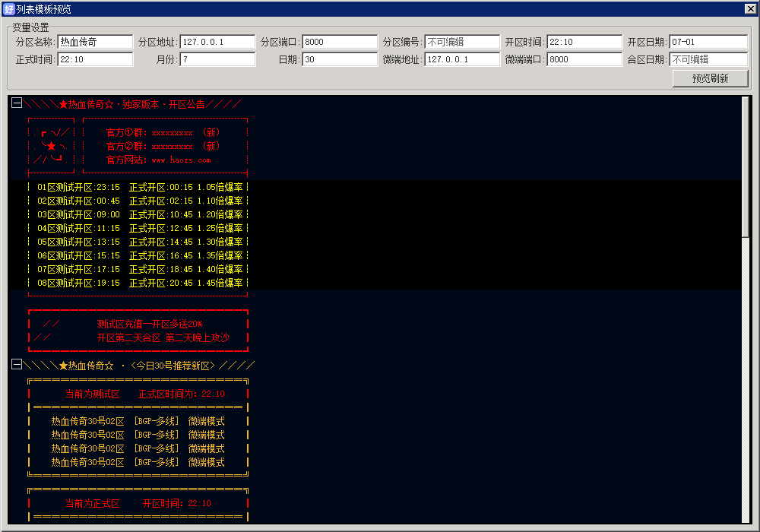This screenshot has height=532, width=760.
Task: Click the 官方网站 www.haozs.com line
Action: pos(159,160)
